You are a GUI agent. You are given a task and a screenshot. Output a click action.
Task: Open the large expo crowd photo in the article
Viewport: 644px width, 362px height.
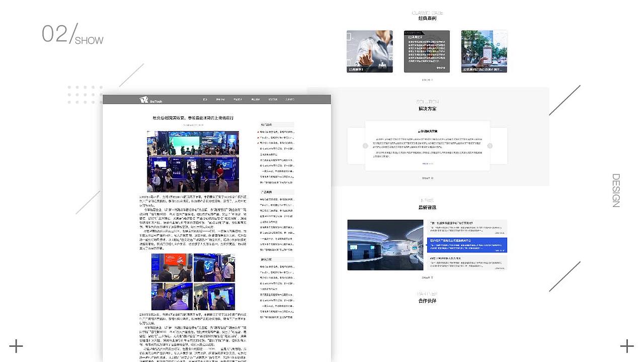pyautogui.click(x=193, y=161)
